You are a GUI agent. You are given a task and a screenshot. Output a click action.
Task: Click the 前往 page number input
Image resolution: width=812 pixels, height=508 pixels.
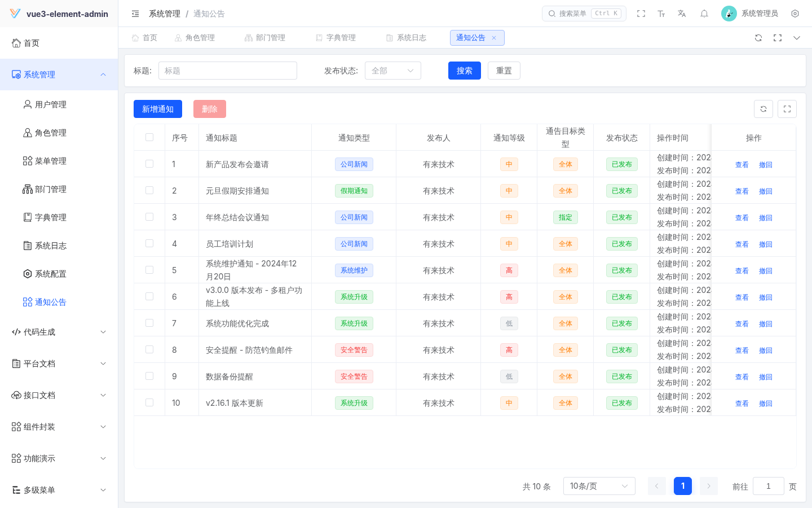click(x=769, y=486)
